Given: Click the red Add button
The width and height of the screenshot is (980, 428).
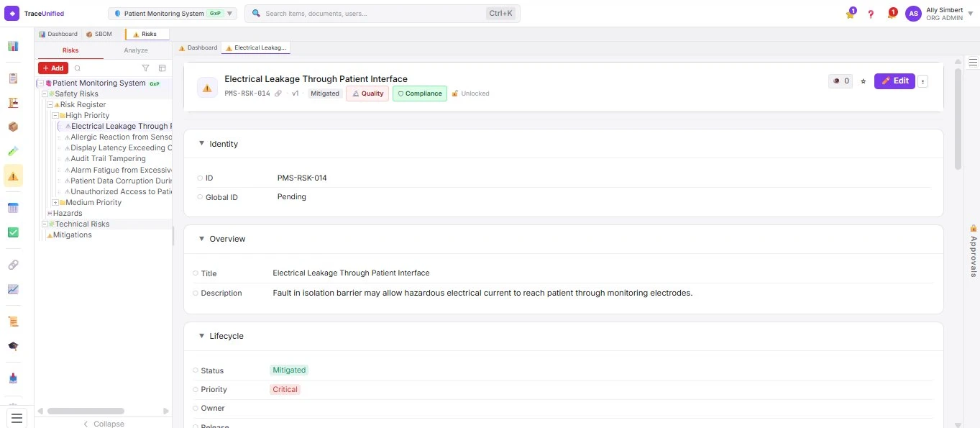Looking at the screenshot, I should [53, 68].
